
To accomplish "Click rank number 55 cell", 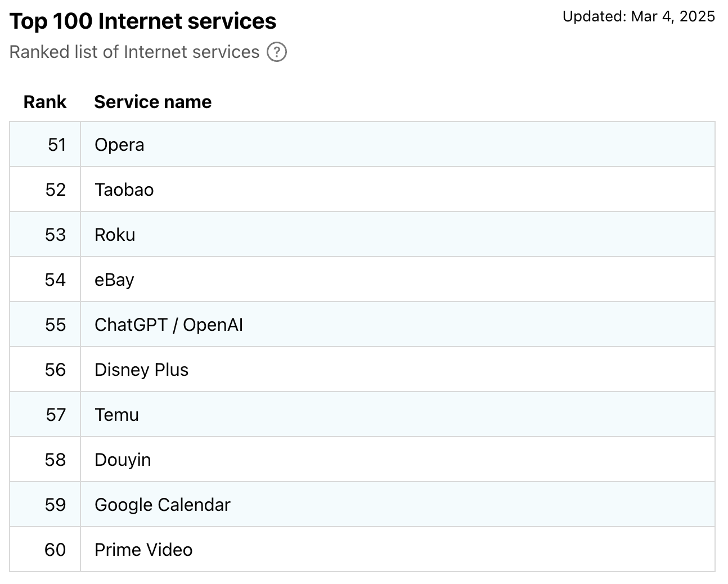I will coord(55,325).
